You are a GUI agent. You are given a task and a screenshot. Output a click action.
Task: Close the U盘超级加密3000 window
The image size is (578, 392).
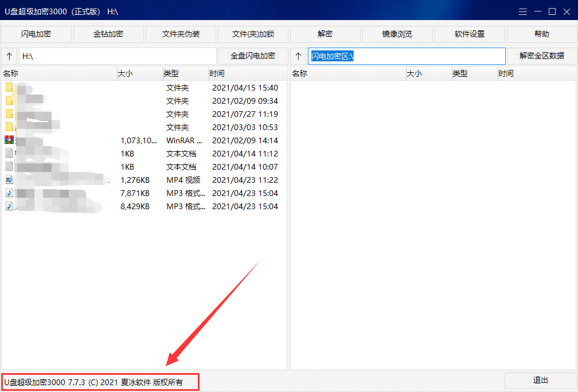[567, 12]
